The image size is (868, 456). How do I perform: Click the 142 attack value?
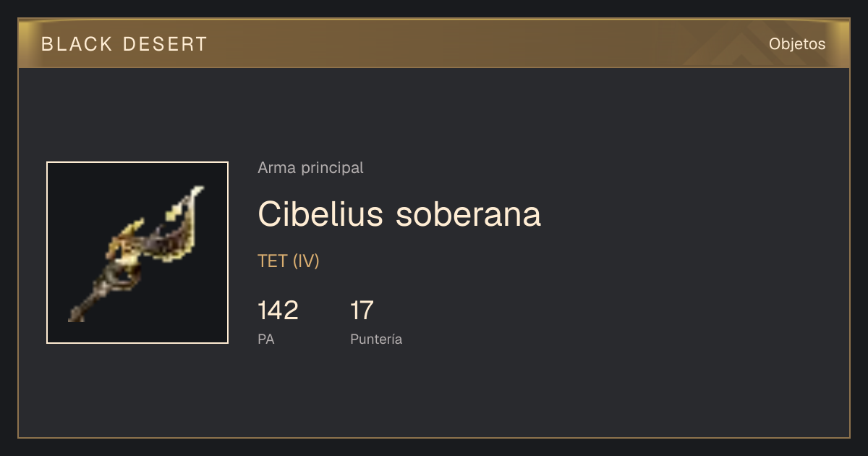coord(278,311)
